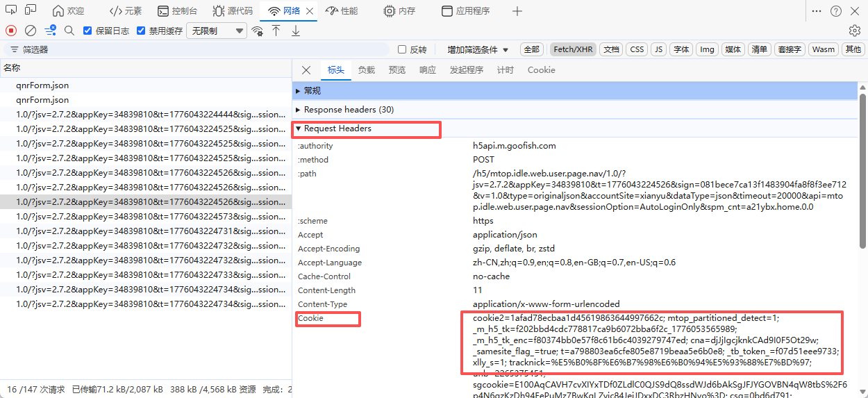Uncheck the 禁用缓存 checkbox
Viewport: 868px width, 398px height.
[x=142, y=31]
